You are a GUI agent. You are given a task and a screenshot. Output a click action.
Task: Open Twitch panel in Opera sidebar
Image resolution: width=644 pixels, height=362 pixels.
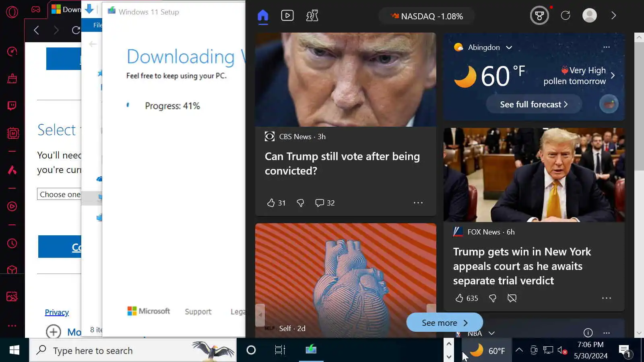12,106
